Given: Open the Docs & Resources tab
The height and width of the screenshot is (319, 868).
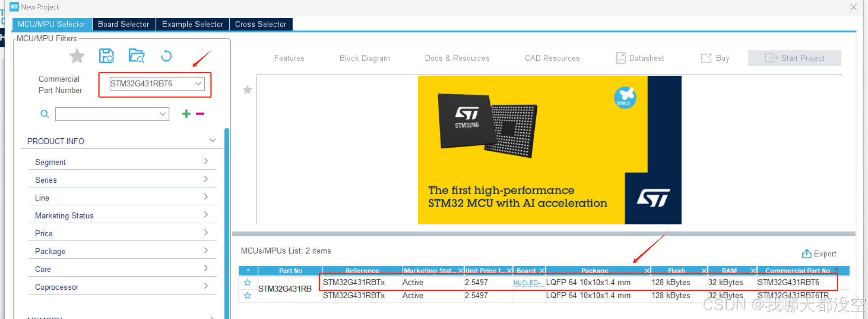Looking at the screenshot, I should (x=457, y=58).
